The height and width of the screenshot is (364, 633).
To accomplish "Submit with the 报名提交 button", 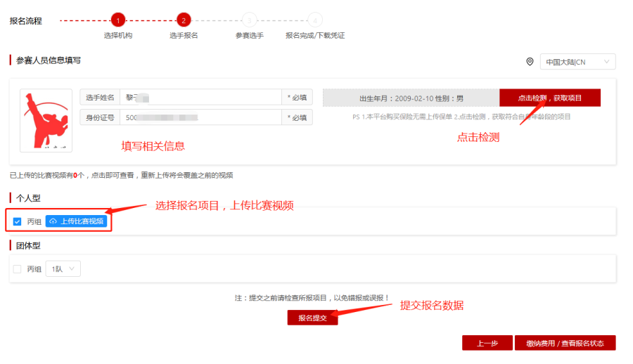I will (x=312, y=318).
